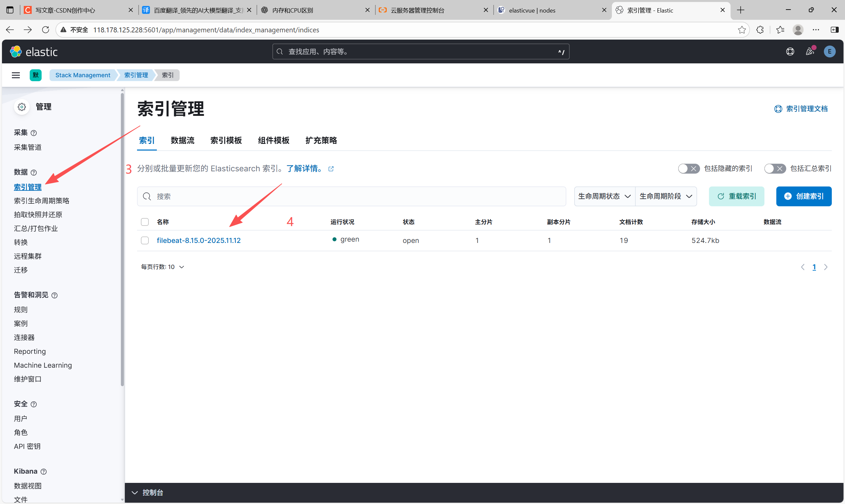The width and height of the screenshot is (845, 504).
Task: Open the 生命周期阶段 filter dropdown
Action: pyautogui.click(x=666, y=196)
